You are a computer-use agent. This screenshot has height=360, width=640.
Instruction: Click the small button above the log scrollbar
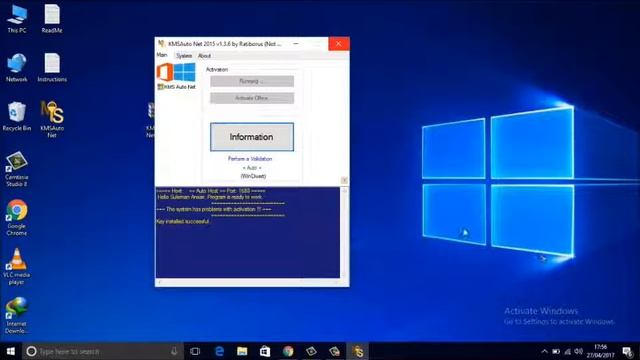[344, 180]
